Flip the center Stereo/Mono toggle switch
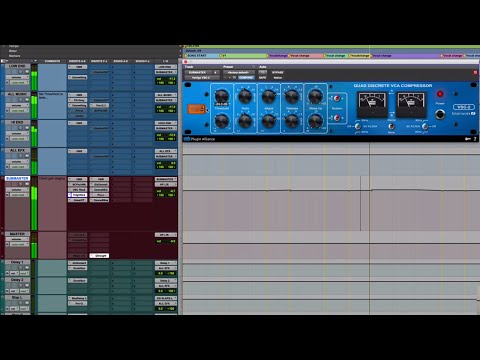This screenshot has width=480, height=360. coord(392,126)
